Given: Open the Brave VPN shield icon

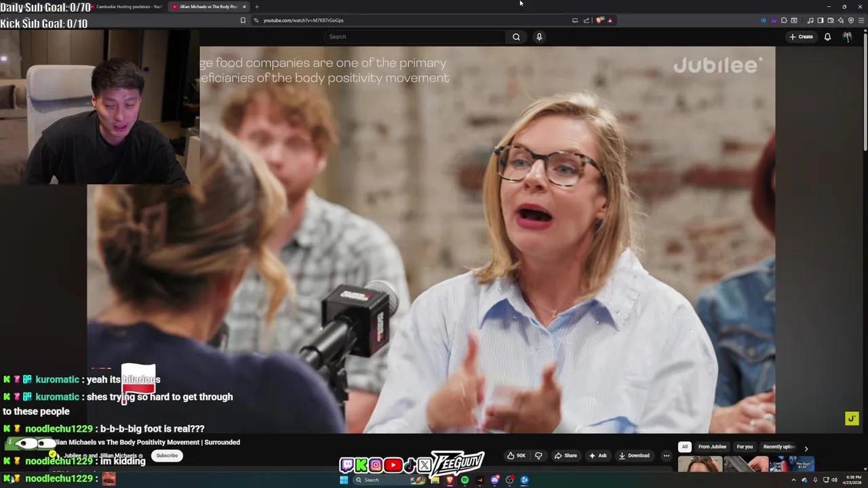Looking at the screenshot, I should [x=851, y=20].
